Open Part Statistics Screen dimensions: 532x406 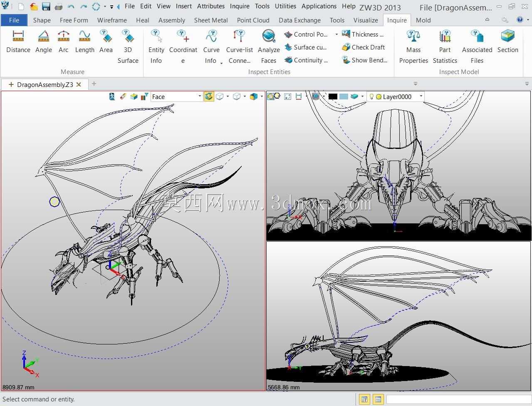pos(445,47)
